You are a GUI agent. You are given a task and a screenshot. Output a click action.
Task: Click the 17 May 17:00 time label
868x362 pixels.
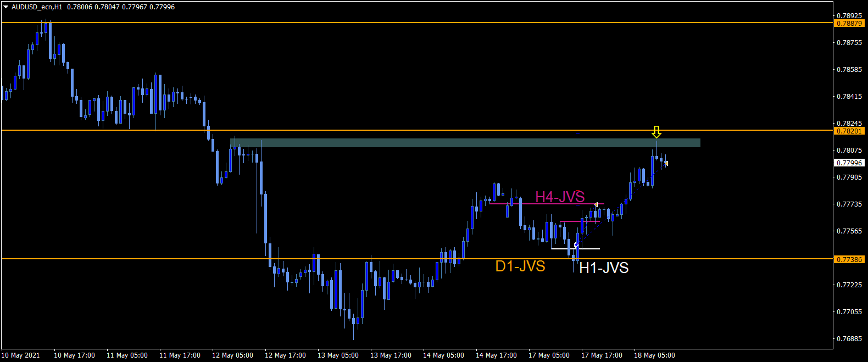(602, 355)
